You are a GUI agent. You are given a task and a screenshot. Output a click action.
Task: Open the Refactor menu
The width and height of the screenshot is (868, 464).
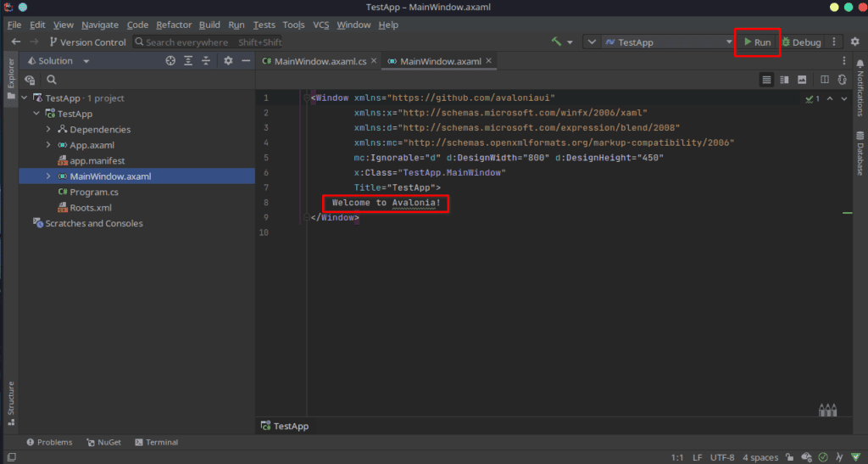coord(174,25)
